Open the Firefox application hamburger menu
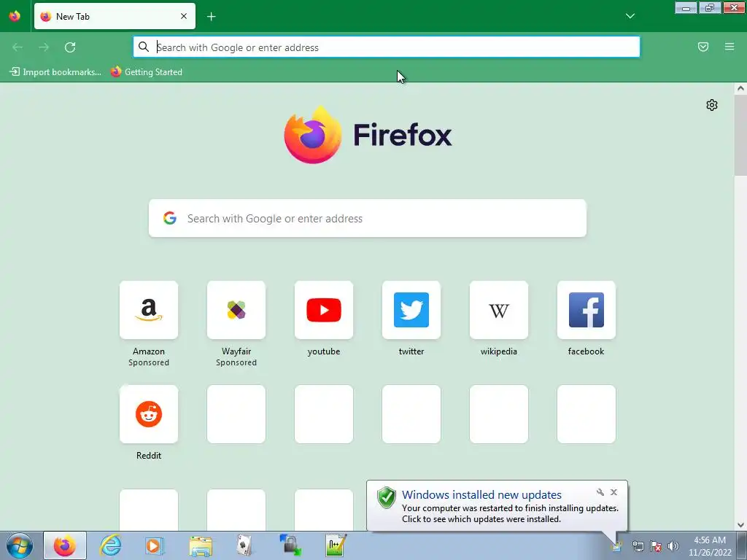 tap(729, 47)
